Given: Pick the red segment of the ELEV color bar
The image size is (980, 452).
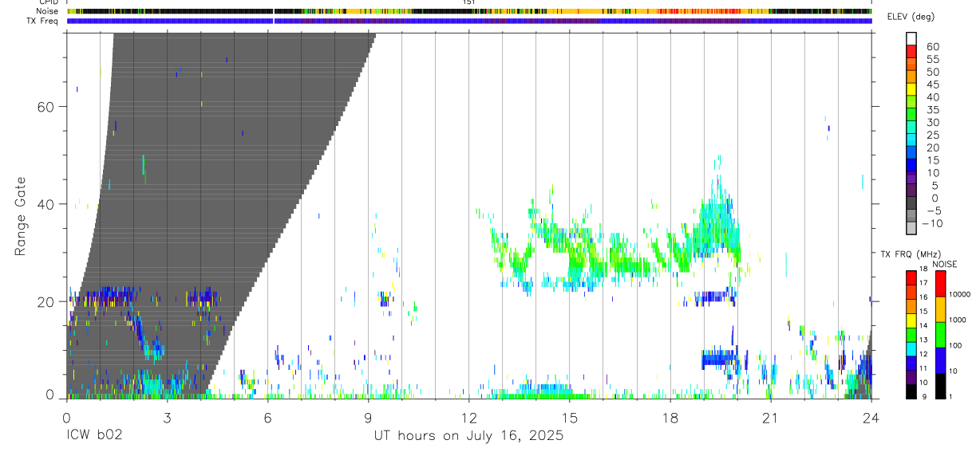Looking at the screenshot, I should (911, 50).
